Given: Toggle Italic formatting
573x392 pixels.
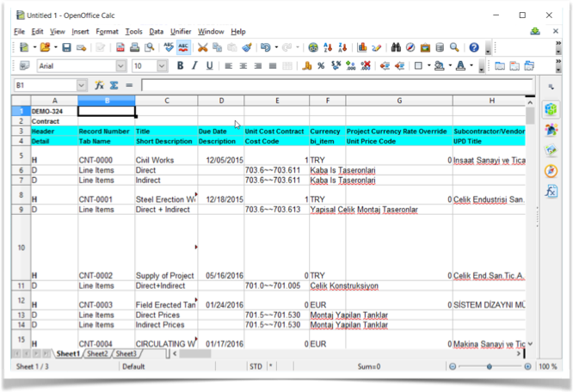Looking at the screenshot, I should [x=195, y=66].
